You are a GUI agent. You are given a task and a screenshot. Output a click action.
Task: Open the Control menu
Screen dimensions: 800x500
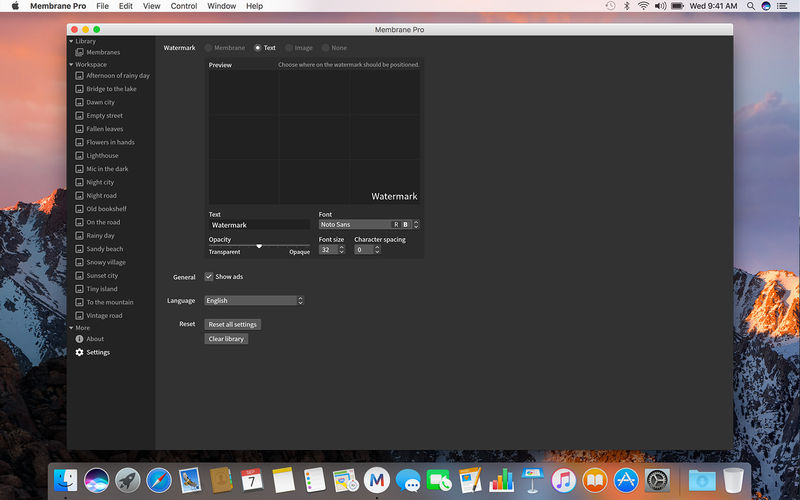184,6
